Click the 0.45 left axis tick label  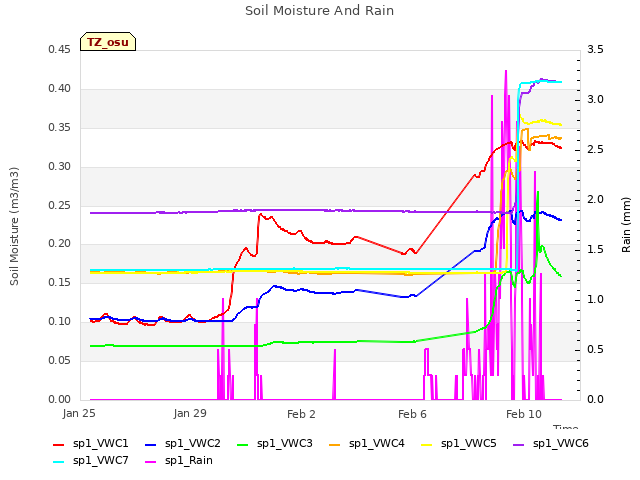coord(60,50)
